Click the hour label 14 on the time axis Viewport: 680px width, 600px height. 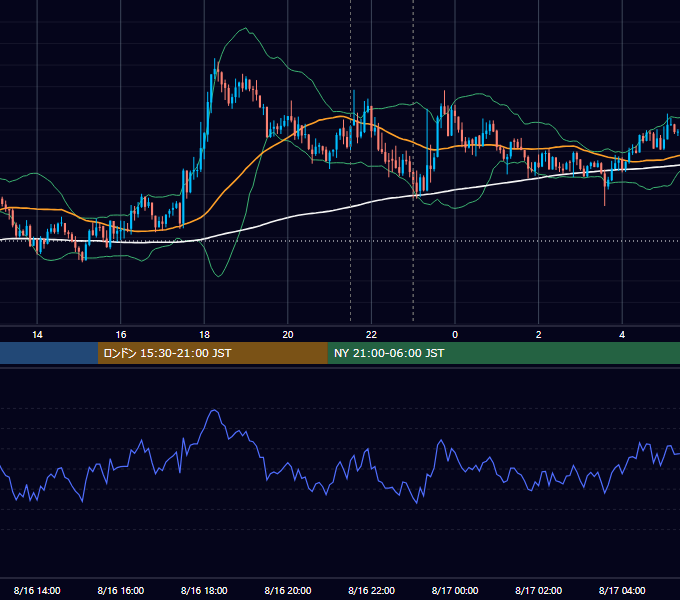click(x=37, y=335)
